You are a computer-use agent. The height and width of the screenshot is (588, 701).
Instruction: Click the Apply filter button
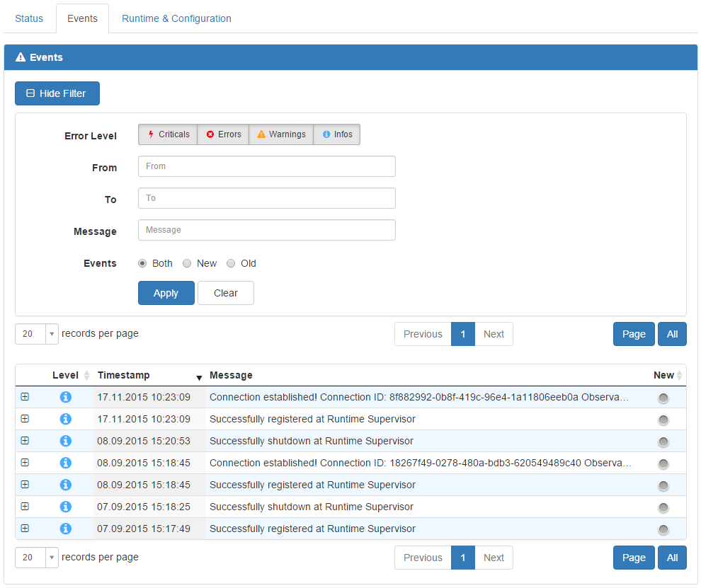click(166, 293)
